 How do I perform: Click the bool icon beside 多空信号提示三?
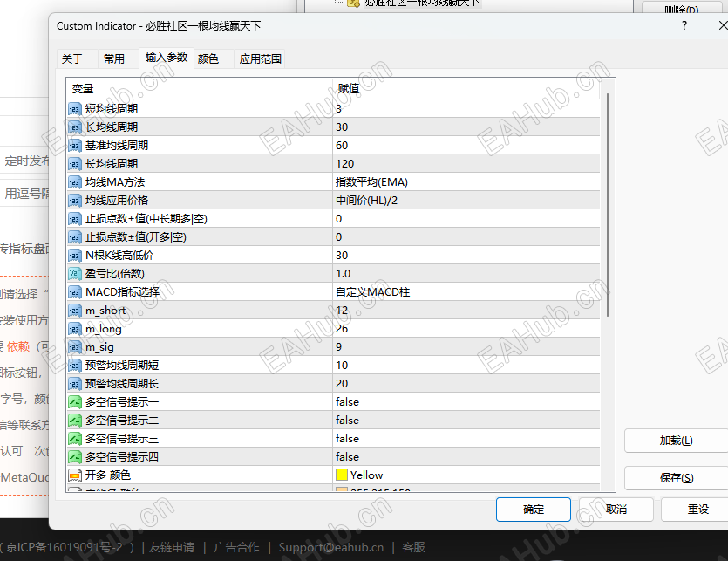75,439
